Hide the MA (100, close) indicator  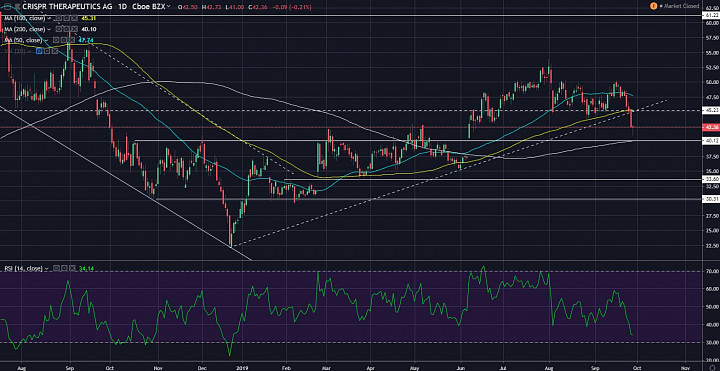pos(58,18)
